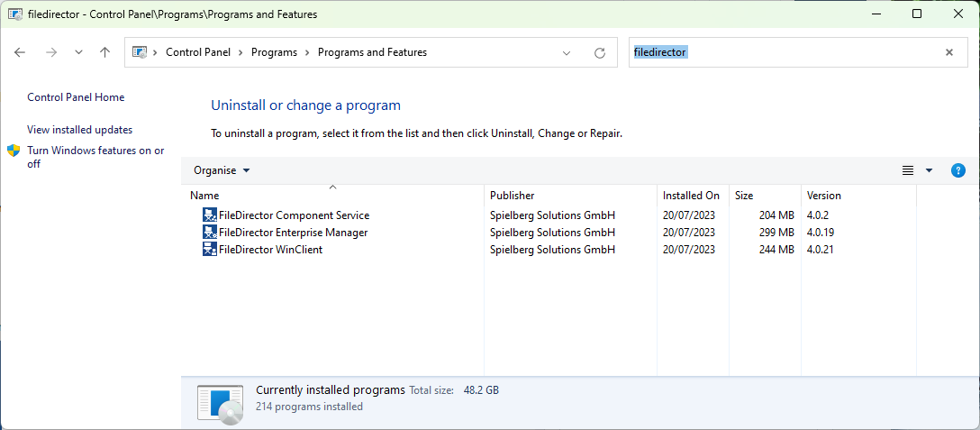
Task: Click version 4.0.19 cell
Action: coord(821,233)
